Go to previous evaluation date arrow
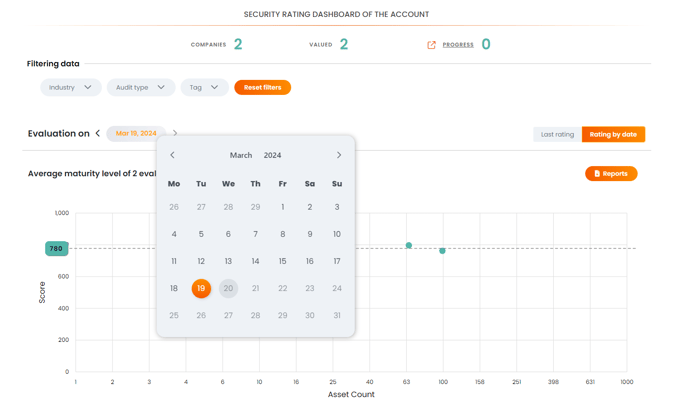This screenshot has width=675, height=399. point(98,133)
